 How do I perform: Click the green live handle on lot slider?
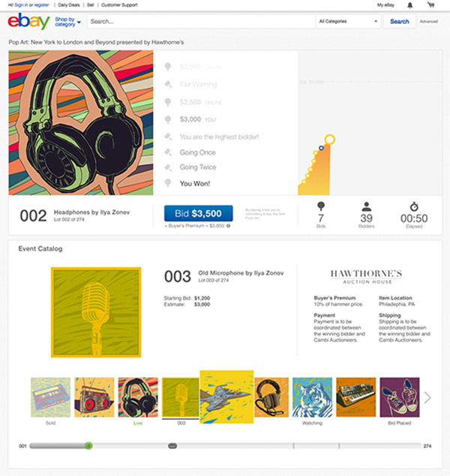(88, 446)
